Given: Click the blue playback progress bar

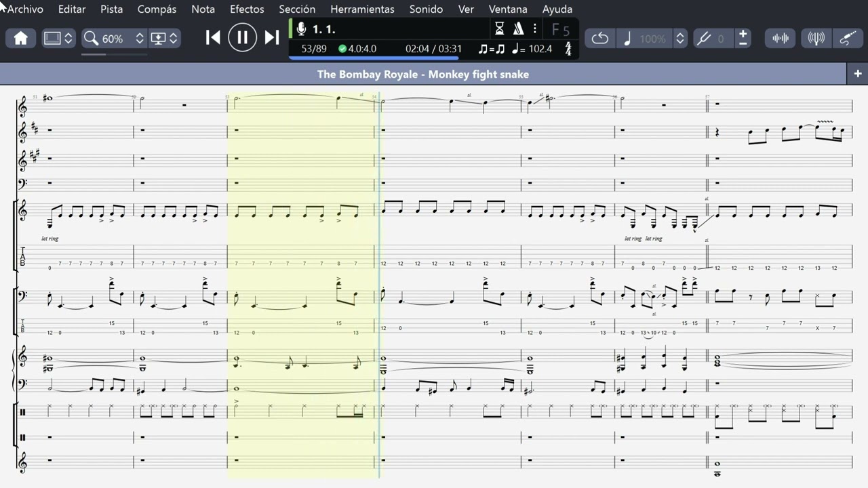Looking at the screenshot, I should tap(374, 58).
